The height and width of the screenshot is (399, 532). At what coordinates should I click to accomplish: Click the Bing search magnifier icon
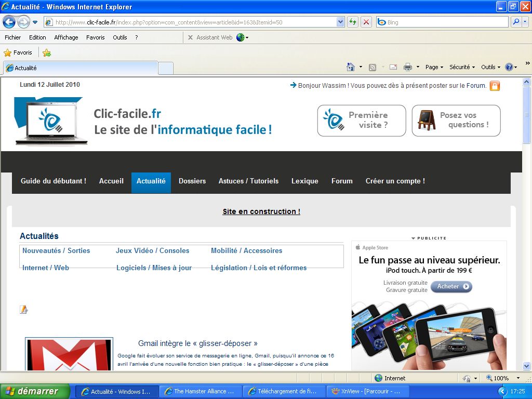pyautogui.click(x=516, y=22)
